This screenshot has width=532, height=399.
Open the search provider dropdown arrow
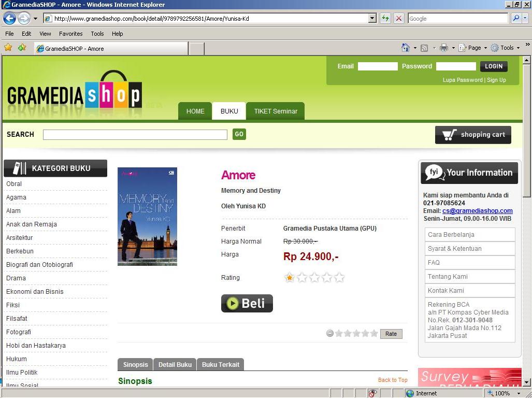(x=525, y=18)
